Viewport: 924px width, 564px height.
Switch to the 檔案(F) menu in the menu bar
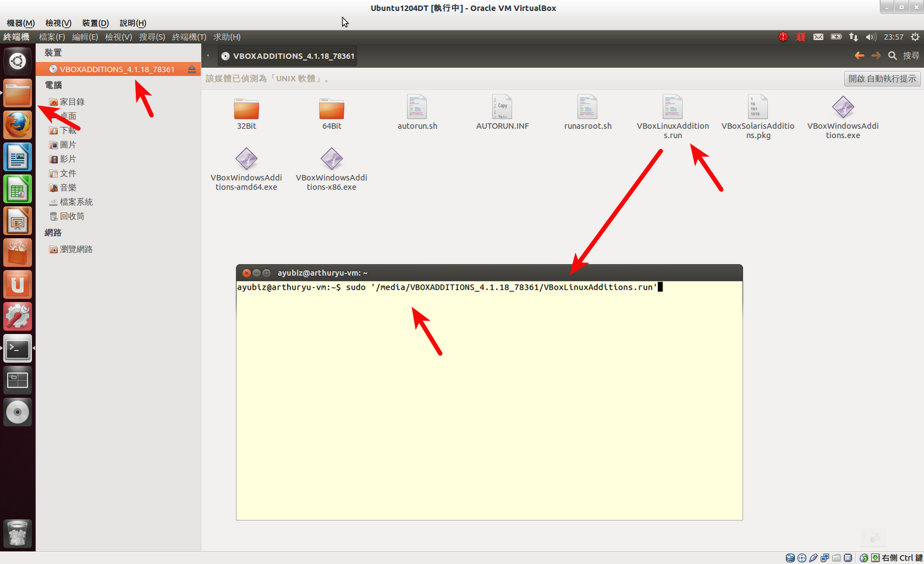tap(52, 36)
